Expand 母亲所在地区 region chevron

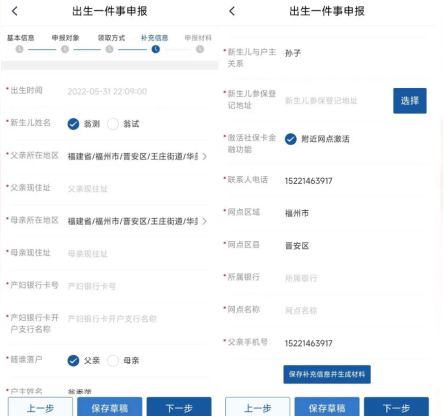coord(204,221)
